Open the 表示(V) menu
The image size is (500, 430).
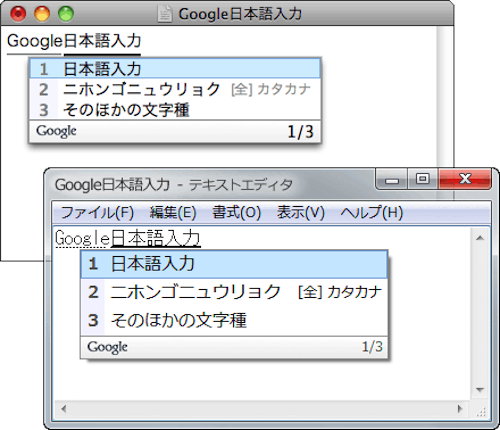(x=300, y=212)
